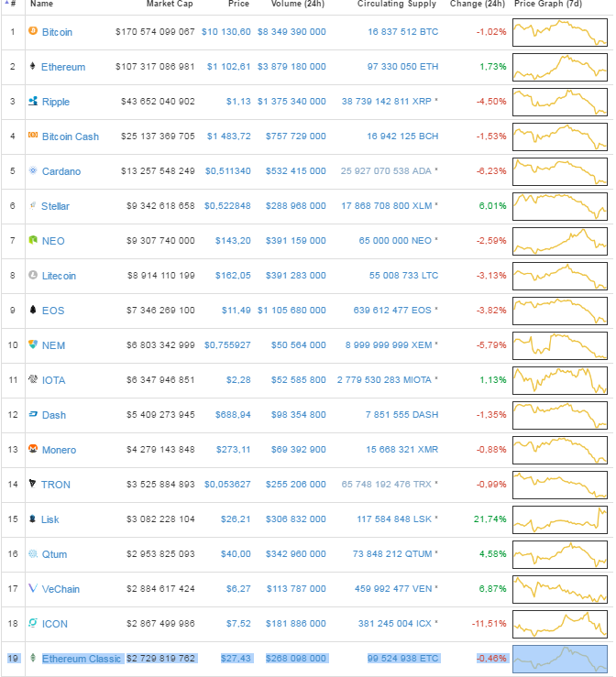
Task: Click the NEO green logo icon
Action: (33, 241)
